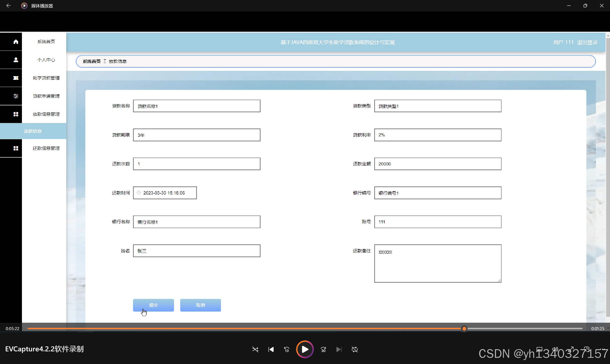Click the 银行编号 input field
The width and height of the screenshot is (610, 364).
coord(438,193)
